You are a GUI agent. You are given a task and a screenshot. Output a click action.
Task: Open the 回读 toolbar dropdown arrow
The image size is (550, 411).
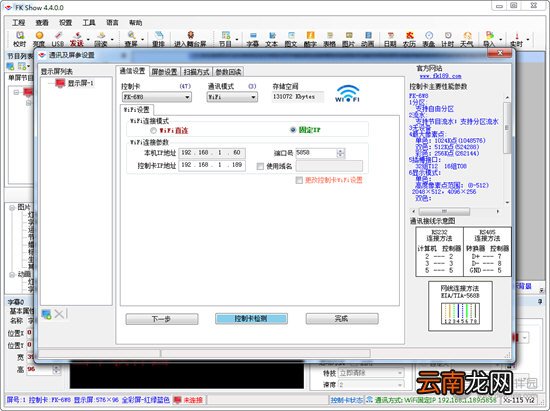112,39
